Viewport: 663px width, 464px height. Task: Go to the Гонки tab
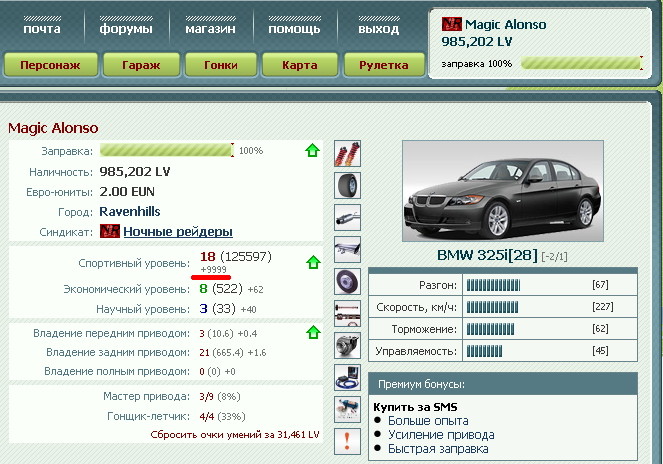pos(221,65)
